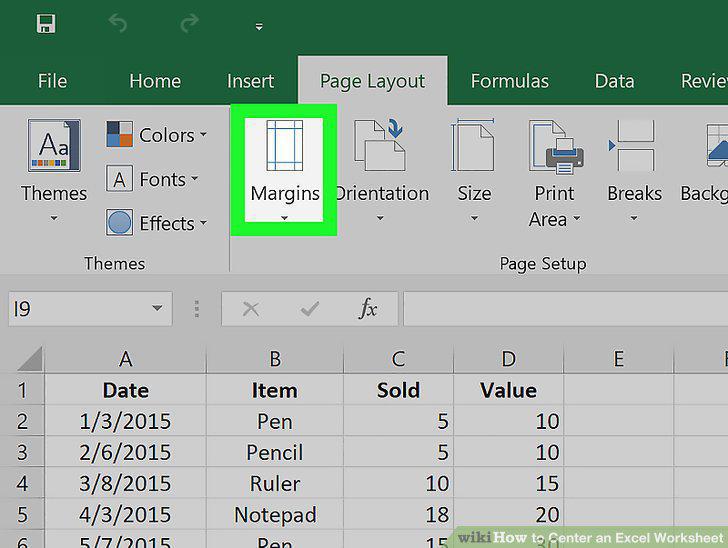Expand the Breaks dropdown arrow
728x548 pixels.
634,218
